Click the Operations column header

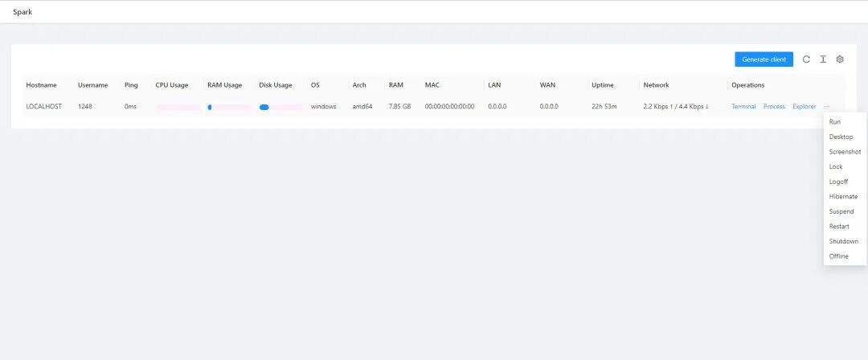point(748,85)
